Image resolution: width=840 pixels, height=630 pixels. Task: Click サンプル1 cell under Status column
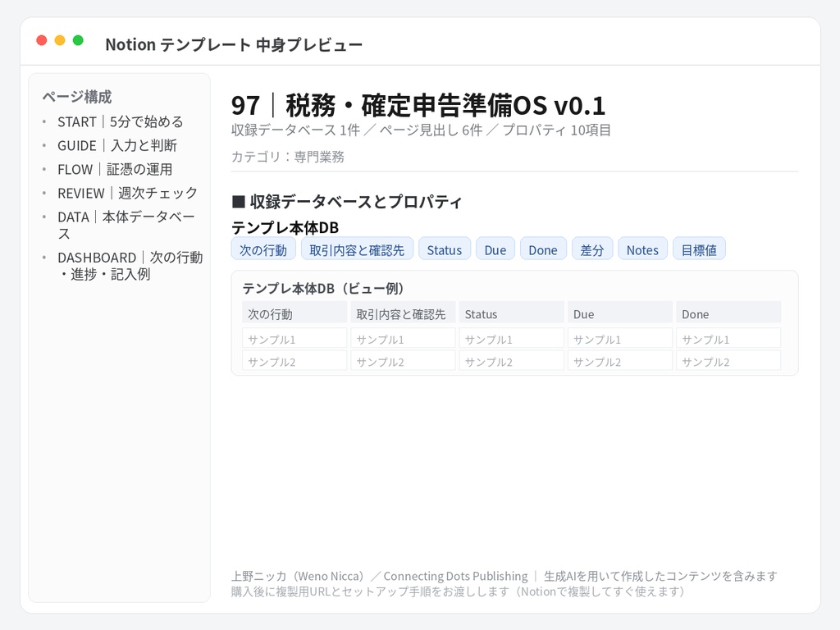pyautogui.click(x=512, y=339)
